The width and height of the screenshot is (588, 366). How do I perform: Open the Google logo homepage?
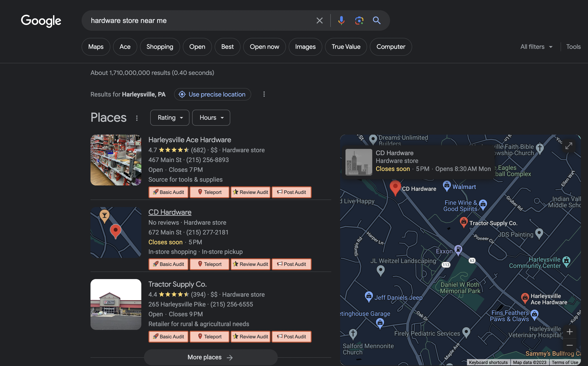41,21
